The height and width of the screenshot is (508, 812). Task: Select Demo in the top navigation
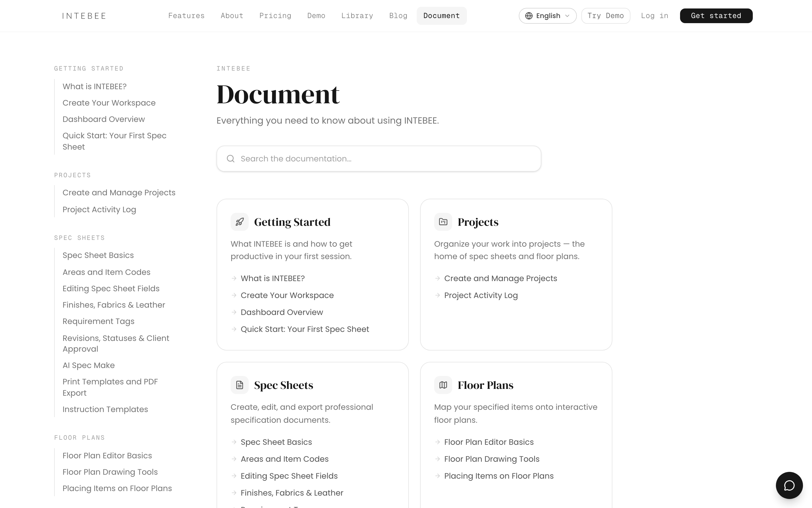click(316, 16)
